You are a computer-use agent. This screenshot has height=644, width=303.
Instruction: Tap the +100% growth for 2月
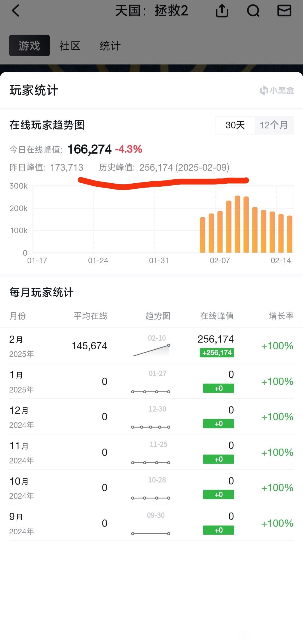(277, 346)
